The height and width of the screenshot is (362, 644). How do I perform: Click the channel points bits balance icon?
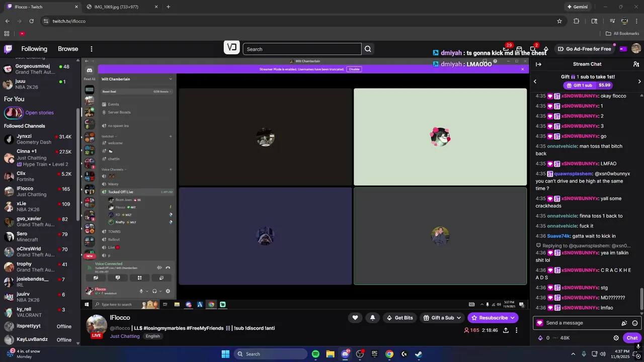[x=540, y=338]
